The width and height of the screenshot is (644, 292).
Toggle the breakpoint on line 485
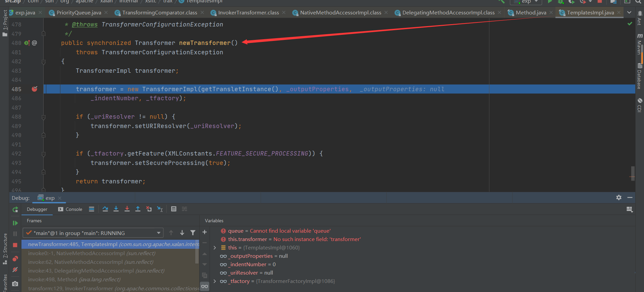coord(35,89)
